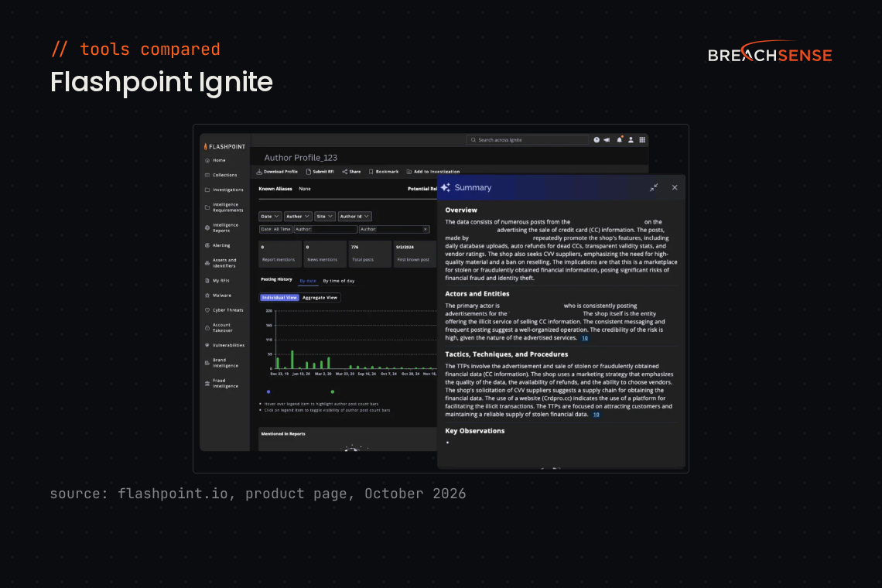Click Tactics, Techniques, and Procedures heading

[506, 354]
